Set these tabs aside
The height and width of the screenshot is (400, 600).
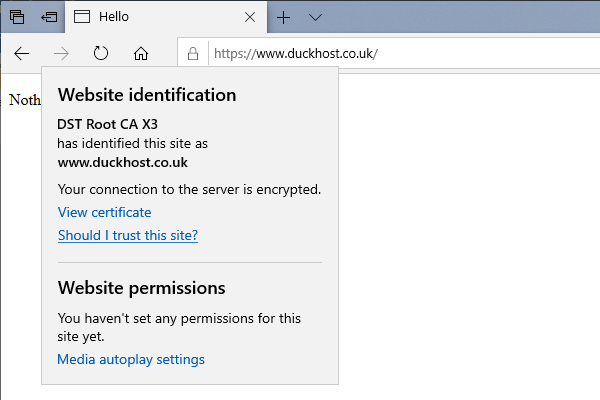point(49,17)
